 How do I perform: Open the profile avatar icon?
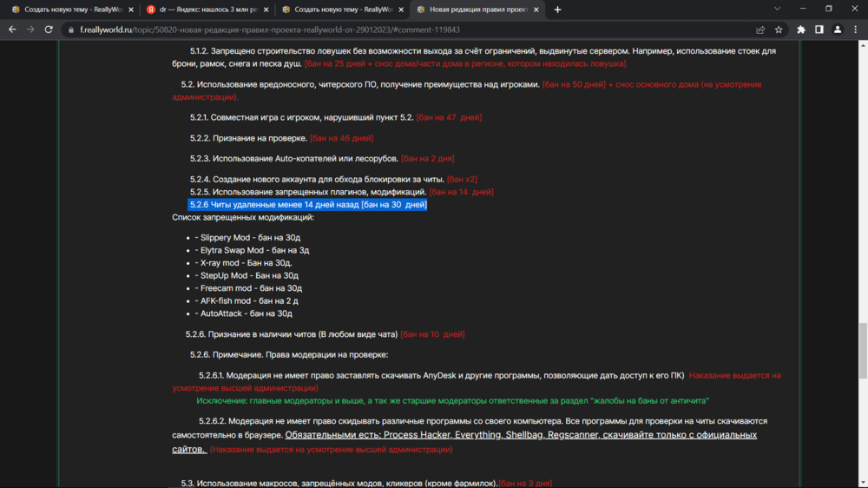838,30
